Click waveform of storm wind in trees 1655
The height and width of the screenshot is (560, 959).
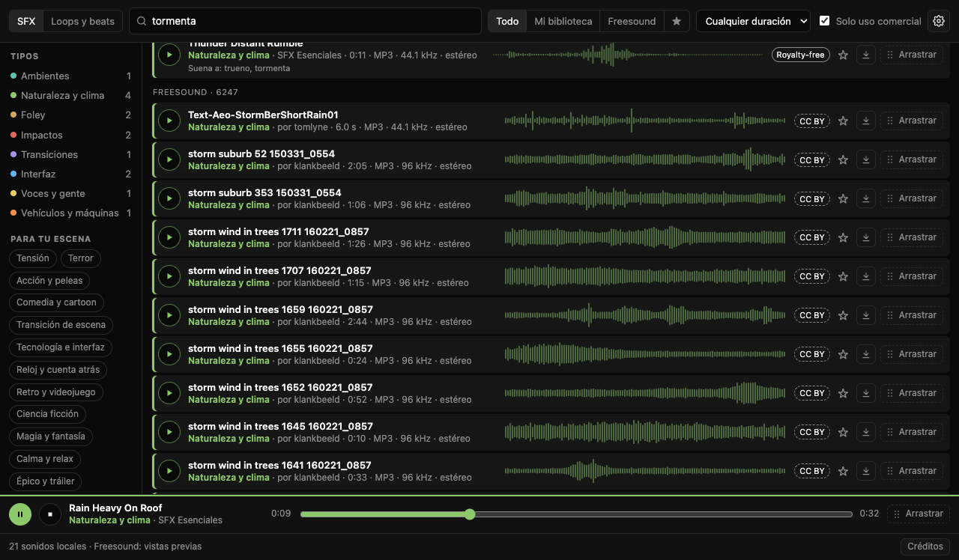[x=645, y=354]
